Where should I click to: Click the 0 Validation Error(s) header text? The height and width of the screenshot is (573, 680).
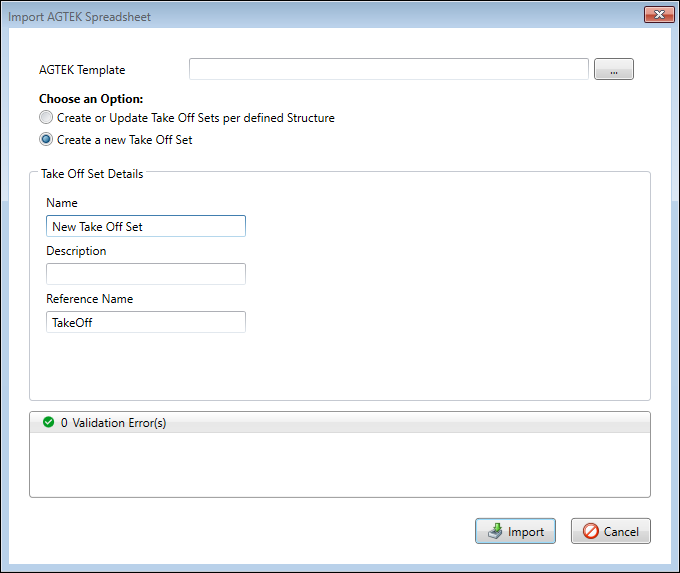(x=114, y=423)
